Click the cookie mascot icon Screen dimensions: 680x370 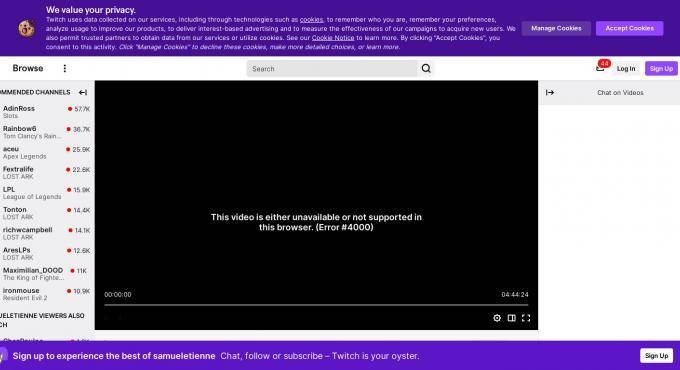tap(26, 29)
